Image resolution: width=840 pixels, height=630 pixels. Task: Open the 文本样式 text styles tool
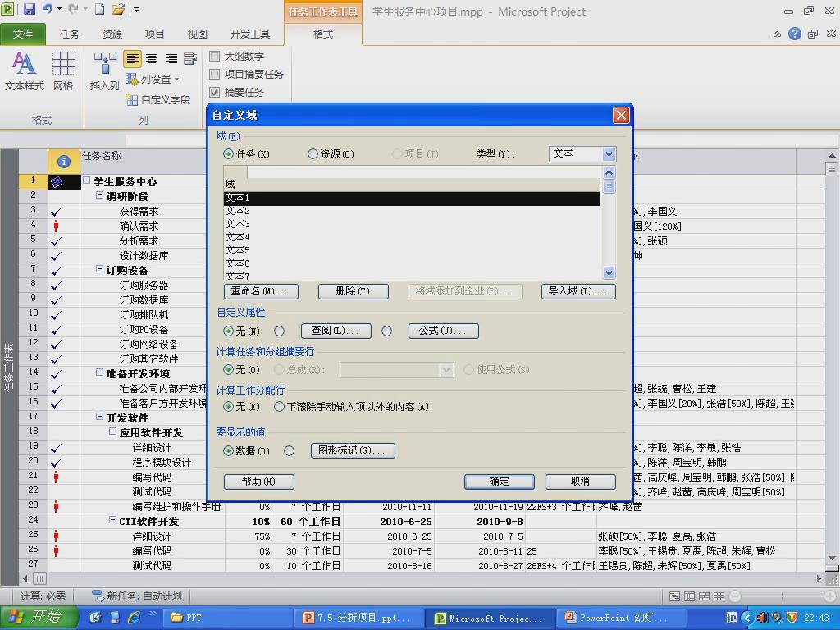point(24,71)
